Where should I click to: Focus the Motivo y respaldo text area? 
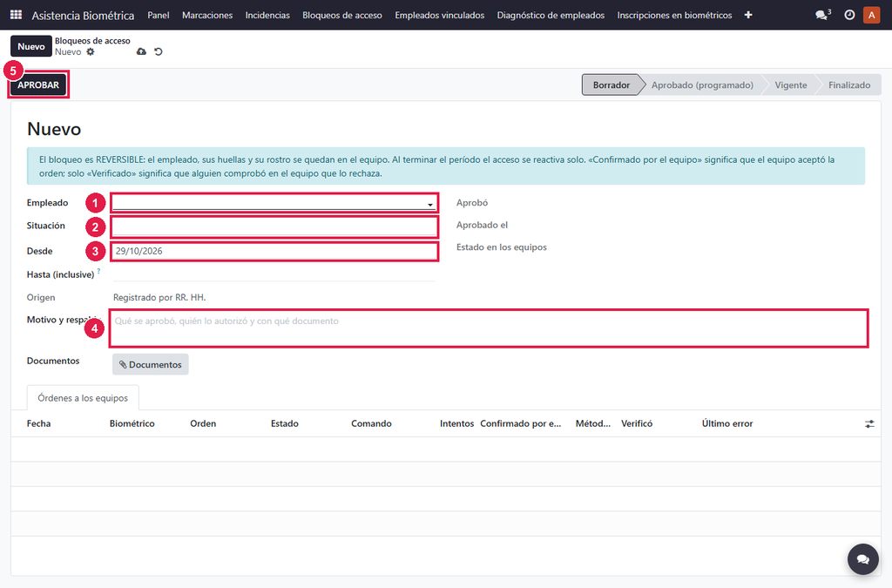pos(488,328)
